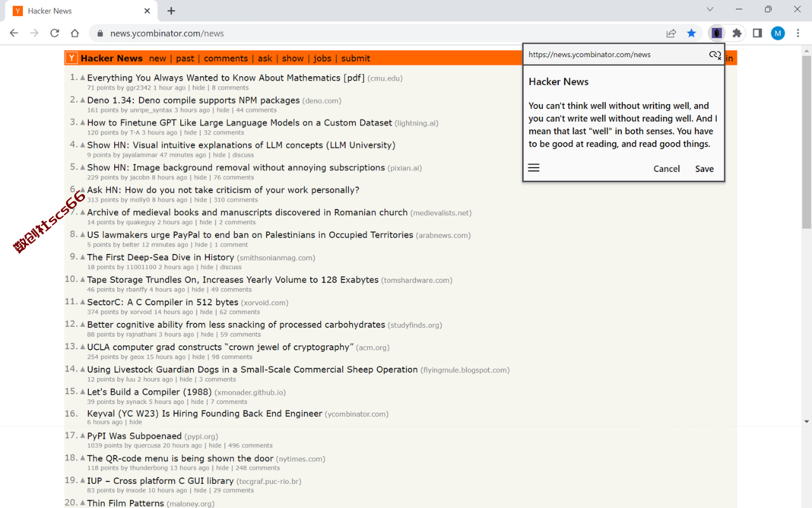
Task: Open the 'submit' nav link
Action: click(x=356, y=58)
